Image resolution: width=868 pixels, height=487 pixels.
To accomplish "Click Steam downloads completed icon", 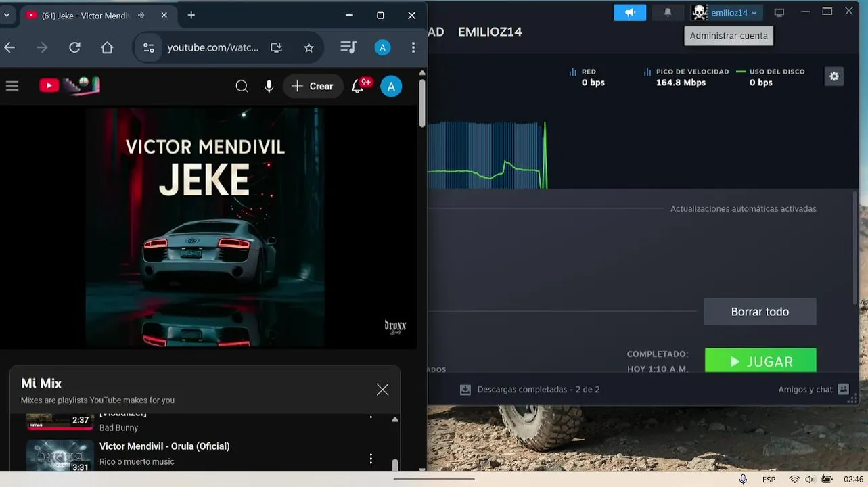I will click(465, 390).
